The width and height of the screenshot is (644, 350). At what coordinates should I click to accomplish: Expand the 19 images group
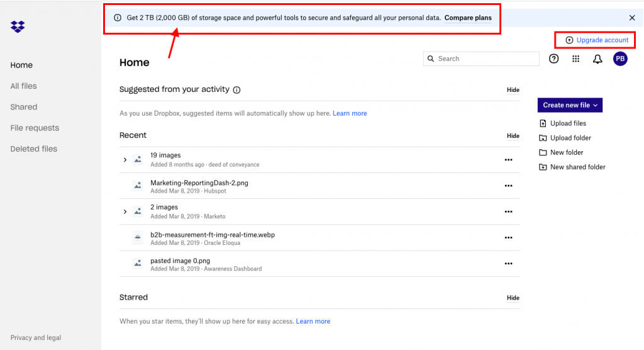[x=125, y=159]
